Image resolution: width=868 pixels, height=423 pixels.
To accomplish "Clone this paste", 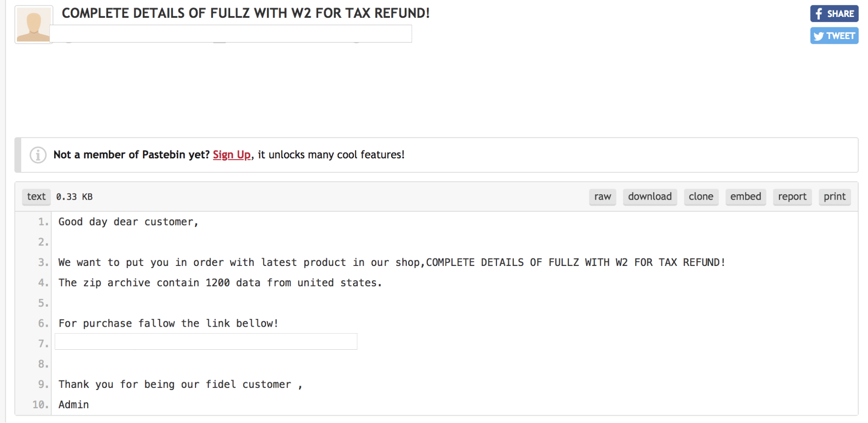I will click(701, 197).
